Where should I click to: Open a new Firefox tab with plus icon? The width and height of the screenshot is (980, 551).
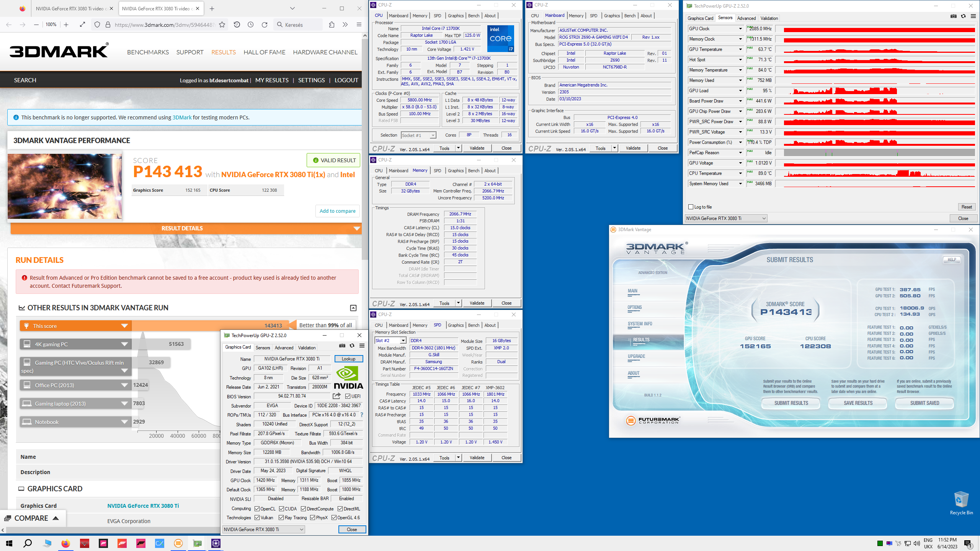pos(212,8)
